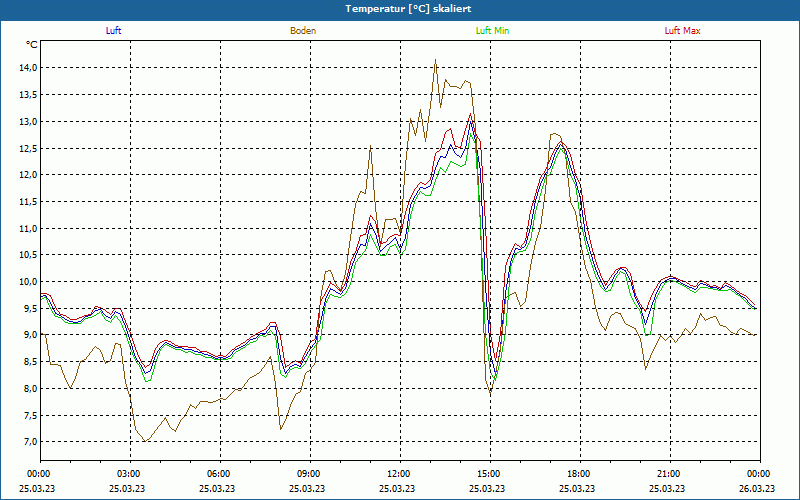Viewport: 800px width, 500px height.
Task: Click the 12,5 y-axis value
Action: pos(28,148)
